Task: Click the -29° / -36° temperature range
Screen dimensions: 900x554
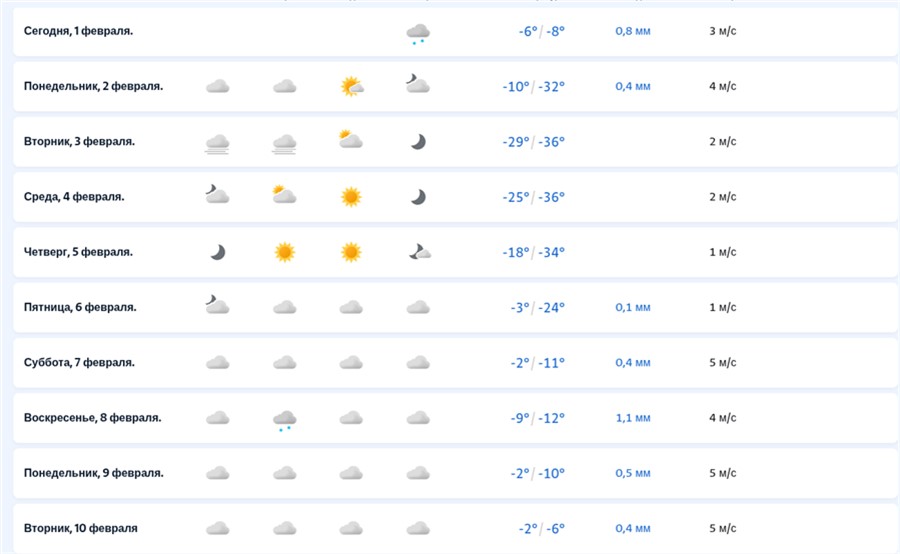Action: coord(533,142)
